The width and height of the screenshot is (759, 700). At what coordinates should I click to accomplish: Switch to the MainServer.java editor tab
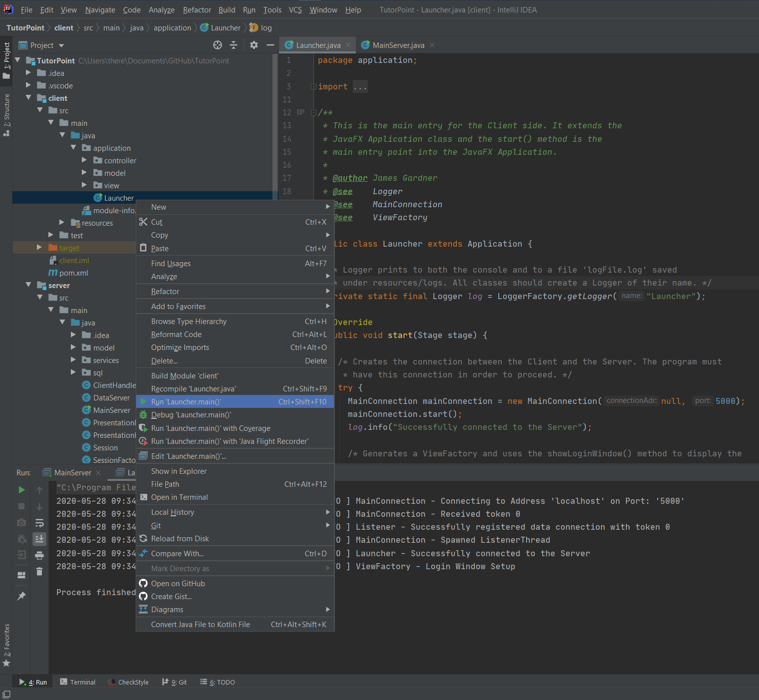coord(398,45)
